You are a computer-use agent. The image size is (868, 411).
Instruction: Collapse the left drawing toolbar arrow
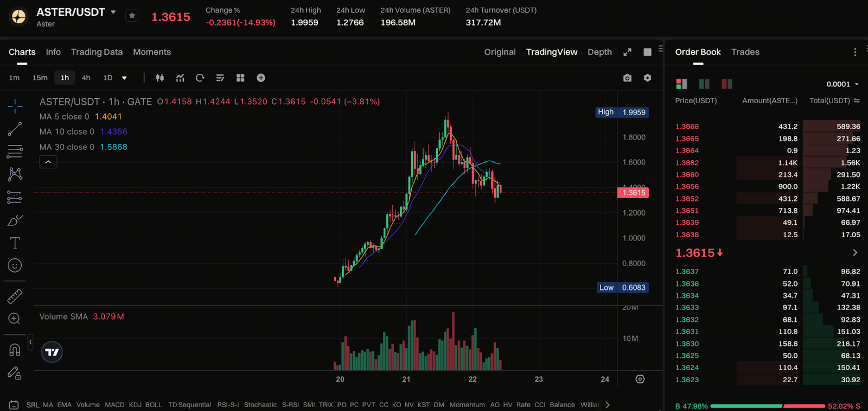click(30, 342)
